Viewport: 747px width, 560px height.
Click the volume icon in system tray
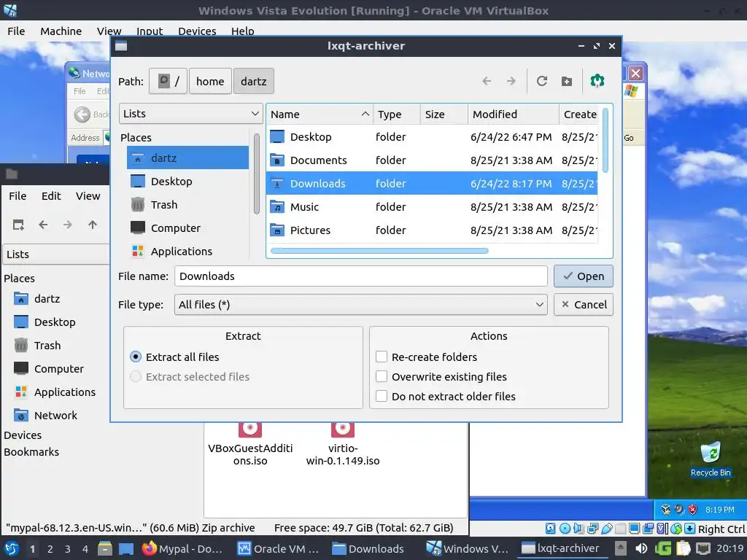(641, 548)
